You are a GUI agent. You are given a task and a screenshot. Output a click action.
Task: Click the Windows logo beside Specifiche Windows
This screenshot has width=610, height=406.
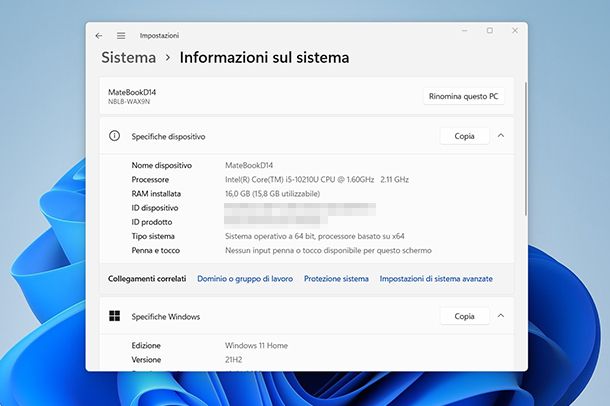[x=114, y=316]
